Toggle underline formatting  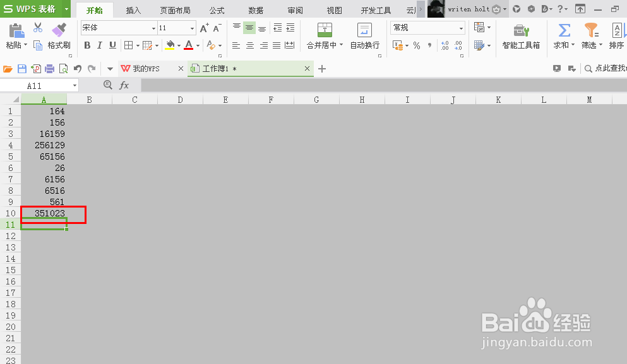click(112, 46)
